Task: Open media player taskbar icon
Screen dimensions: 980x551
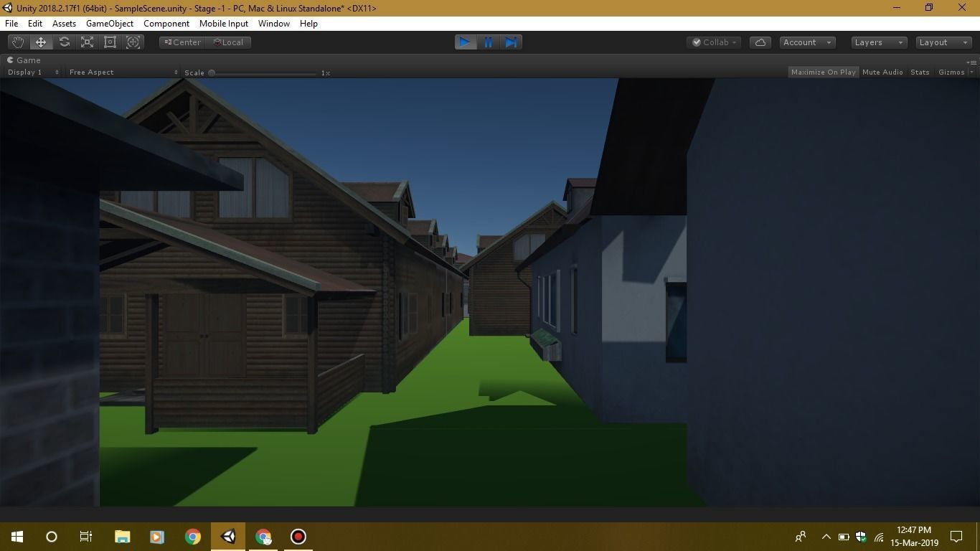Action: click(157, 537)
